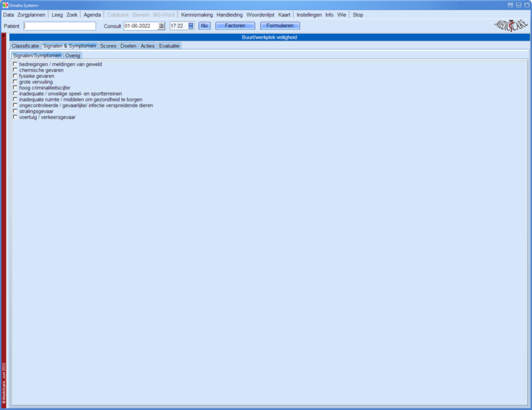Check the 'hoog criminaliteitscijfer' option
The height and width of the screenshot is (410, 532).
pos(15,88)
